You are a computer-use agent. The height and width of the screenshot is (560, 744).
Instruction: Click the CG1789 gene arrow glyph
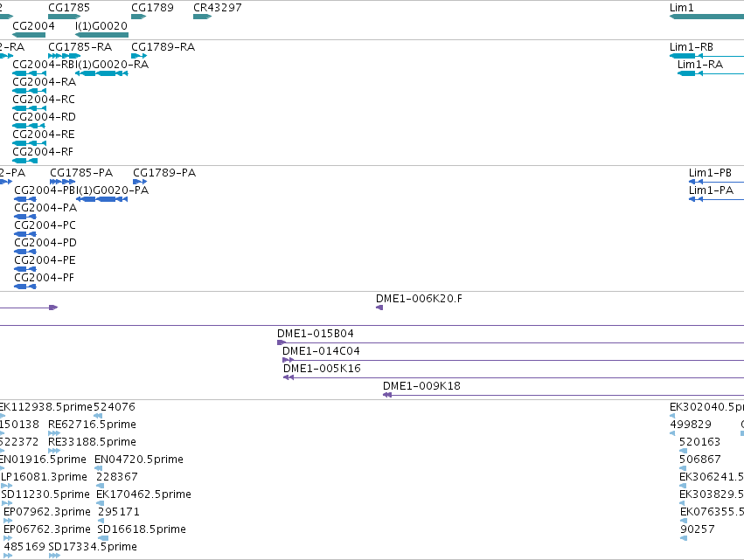pyautogui.click(x=138, y=17)
